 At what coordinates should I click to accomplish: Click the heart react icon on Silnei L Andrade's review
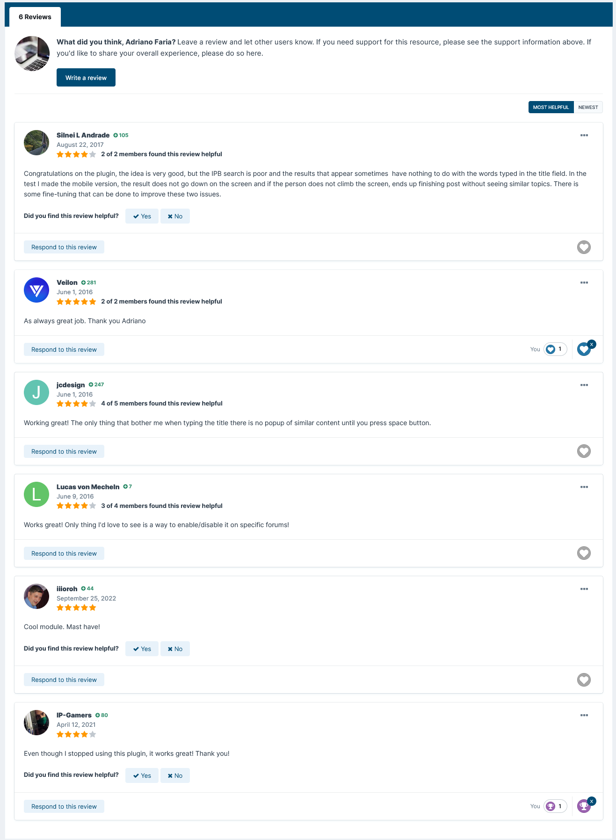pyautogui.click(x=584, y=247)
